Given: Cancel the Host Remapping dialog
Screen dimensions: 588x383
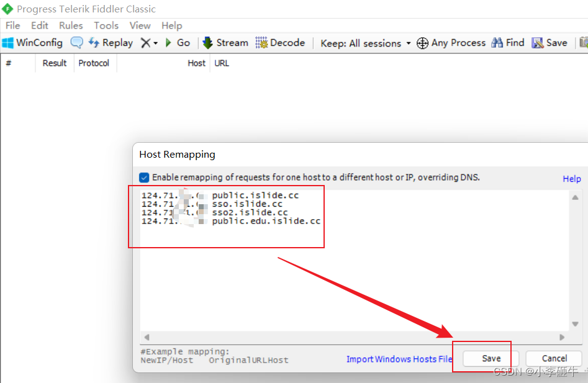Looking at the screenshot, I should (554, 358).
